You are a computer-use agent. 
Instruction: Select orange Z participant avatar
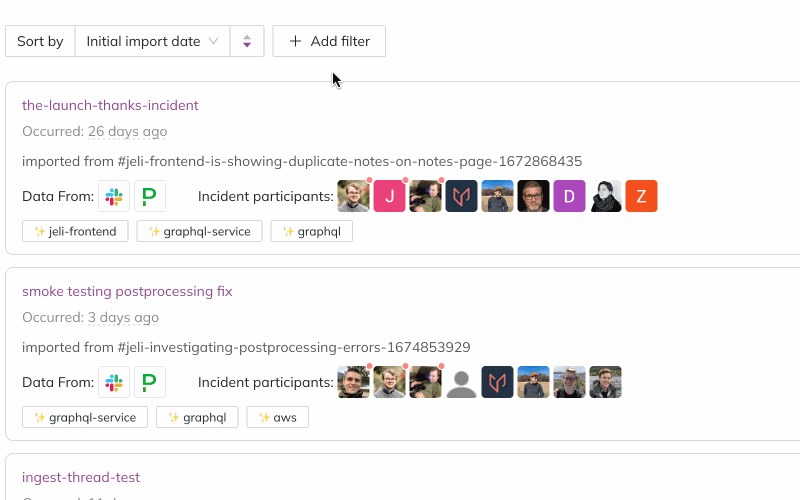tap(641, 196)
